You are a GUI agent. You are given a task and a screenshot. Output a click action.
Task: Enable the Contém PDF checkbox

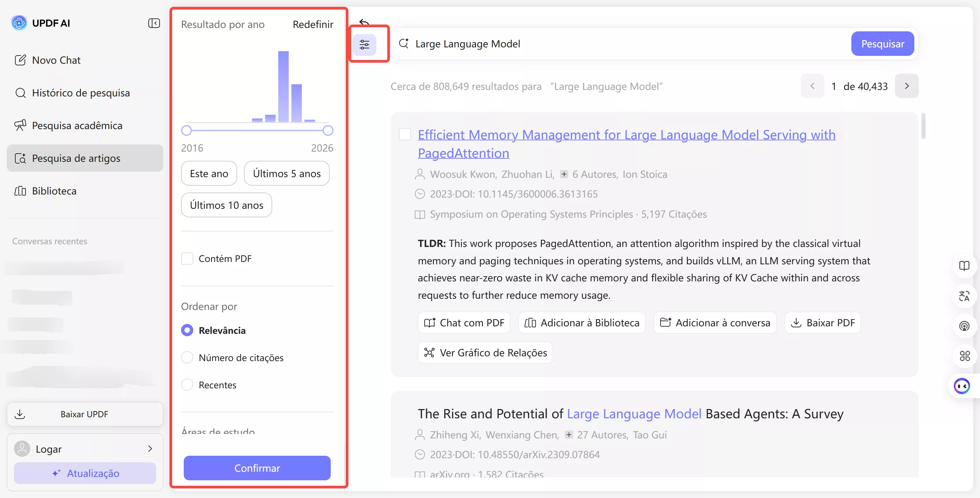coord(187,259)
